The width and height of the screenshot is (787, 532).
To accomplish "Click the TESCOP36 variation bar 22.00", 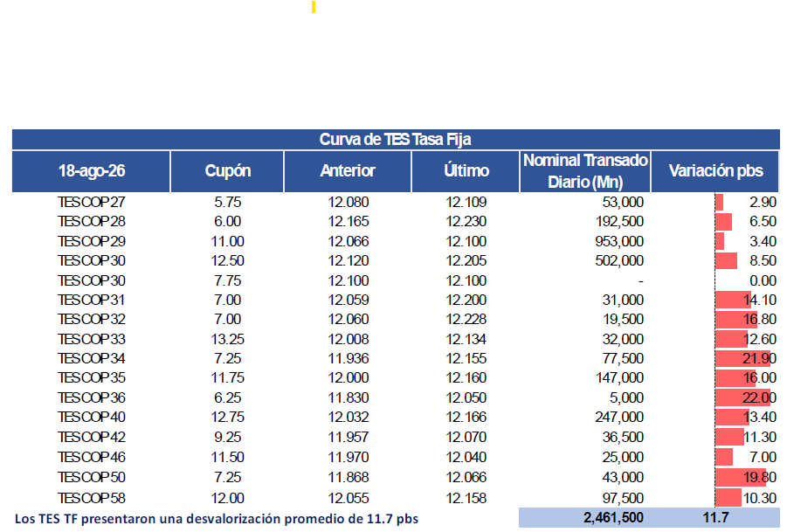I will (x=742, y=397).
